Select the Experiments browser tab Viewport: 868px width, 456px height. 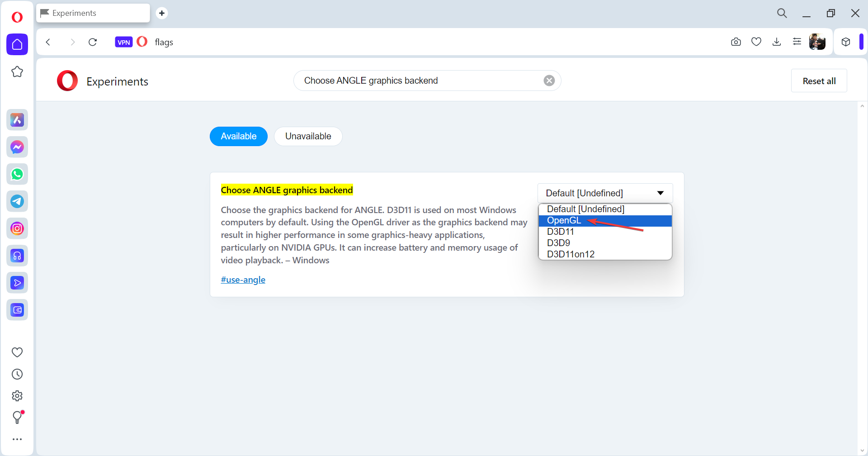[x=93, y=13]
